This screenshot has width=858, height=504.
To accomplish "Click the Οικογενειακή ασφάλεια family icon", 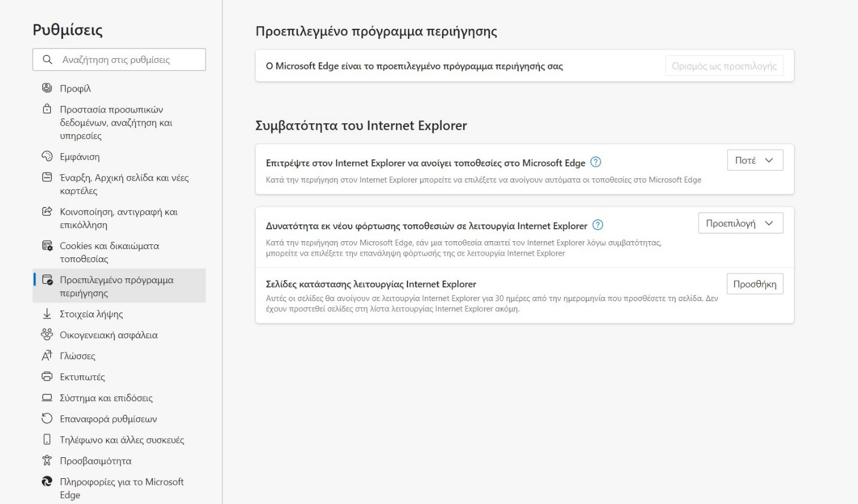I will click(x=47, y=335).
